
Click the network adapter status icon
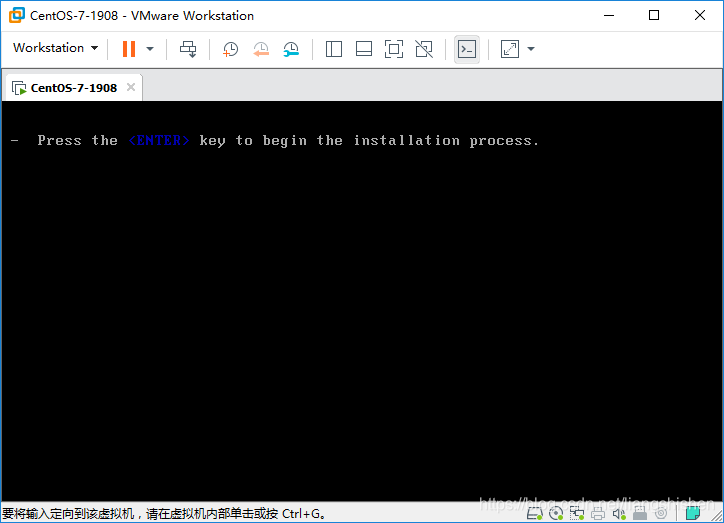(577, 513)
